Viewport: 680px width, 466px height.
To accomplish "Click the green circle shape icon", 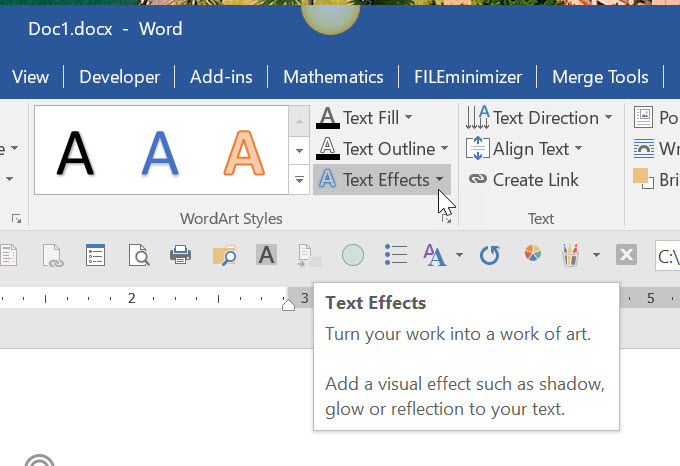I will 353,255.
